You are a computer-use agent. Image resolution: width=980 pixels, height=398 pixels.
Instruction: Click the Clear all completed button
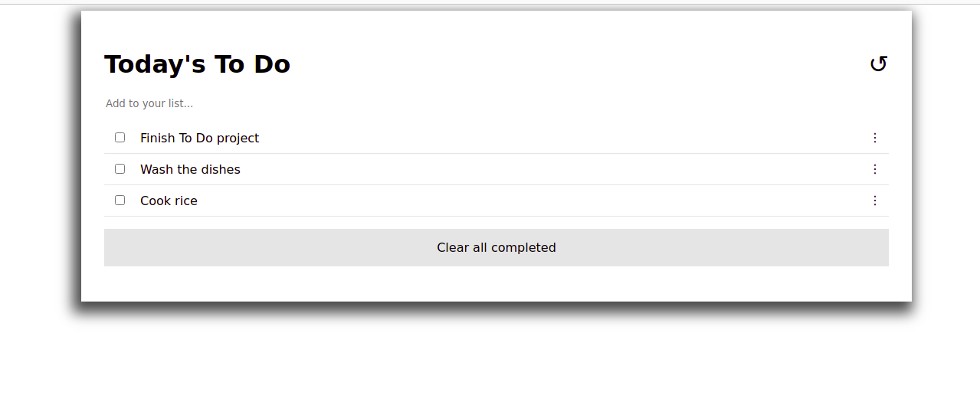497,247
